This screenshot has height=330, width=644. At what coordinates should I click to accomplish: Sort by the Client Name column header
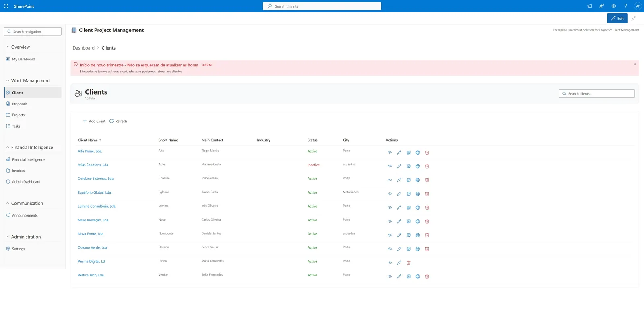89,140
